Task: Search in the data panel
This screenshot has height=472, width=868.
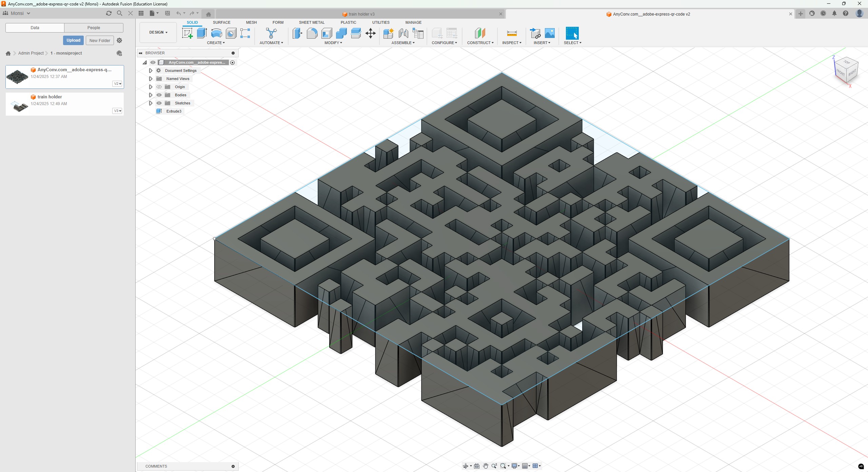Action: 119,13
